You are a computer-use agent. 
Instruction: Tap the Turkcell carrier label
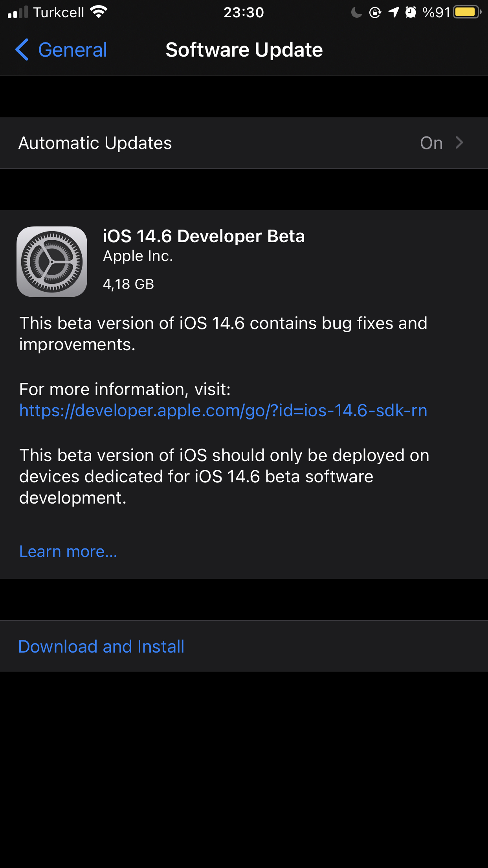[59, 13]
